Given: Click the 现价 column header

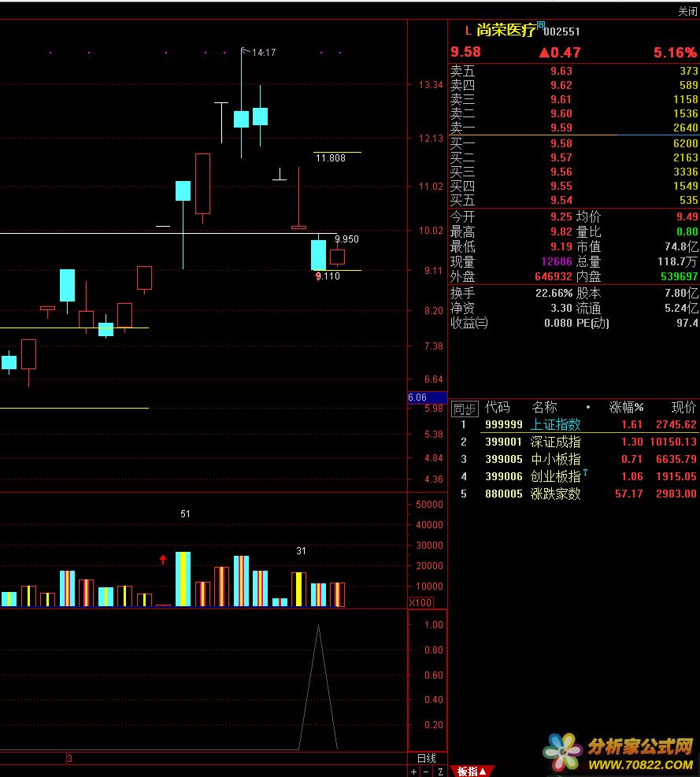Looking at the screenshot, I should pyautogui.click(x=683, y=408).
